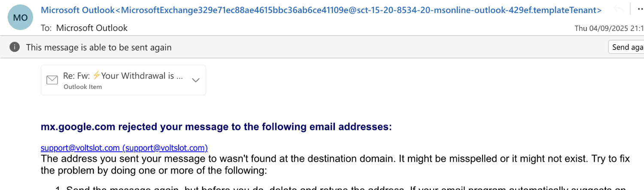The height and width of the screenshot is (190, 644).
Task: Open the more actions ellipsis menu
Action: (x=637, y=9)
